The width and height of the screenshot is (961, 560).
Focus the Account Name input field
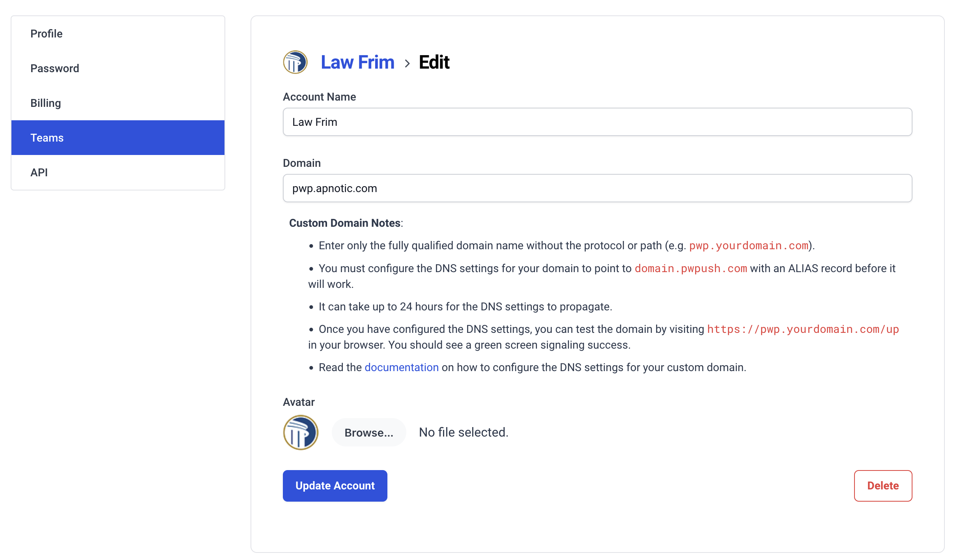597,122
